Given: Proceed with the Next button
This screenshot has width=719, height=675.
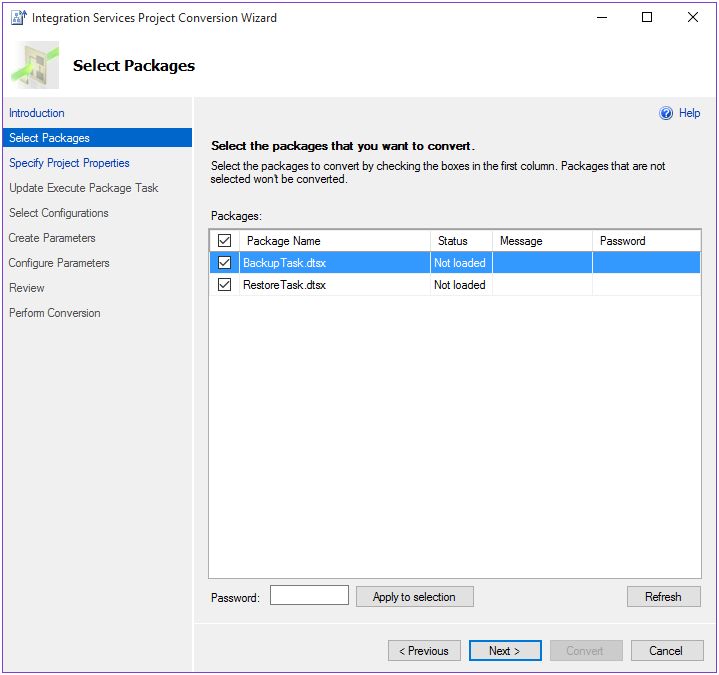Looking at the screenshot, I should click(x=505, y=651).
